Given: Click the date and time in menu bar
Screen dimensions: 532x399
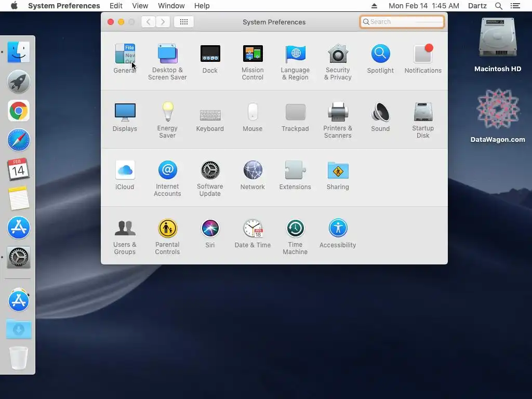Looking at the screenshot, I should pyautogui.click(x=424, y=6).
